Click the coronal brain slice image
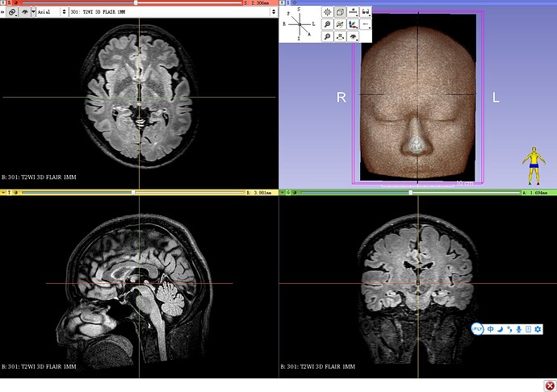Viewport: 557px width, 392px height. [x=418, y=290]
